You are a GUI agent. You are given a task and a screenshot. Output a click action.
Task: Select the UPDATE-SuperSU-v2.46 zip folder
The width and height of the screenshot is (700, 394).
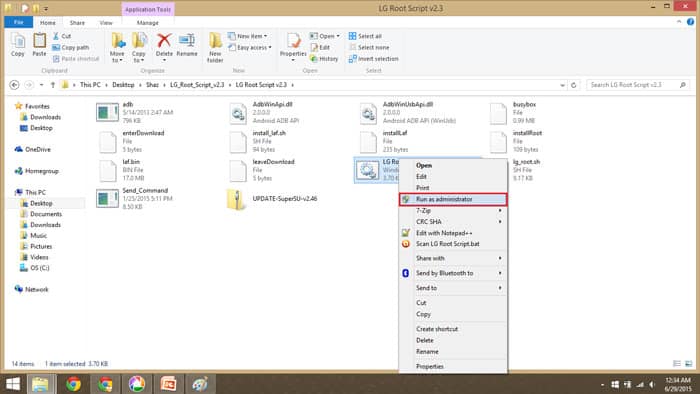(x=272, y=199)
